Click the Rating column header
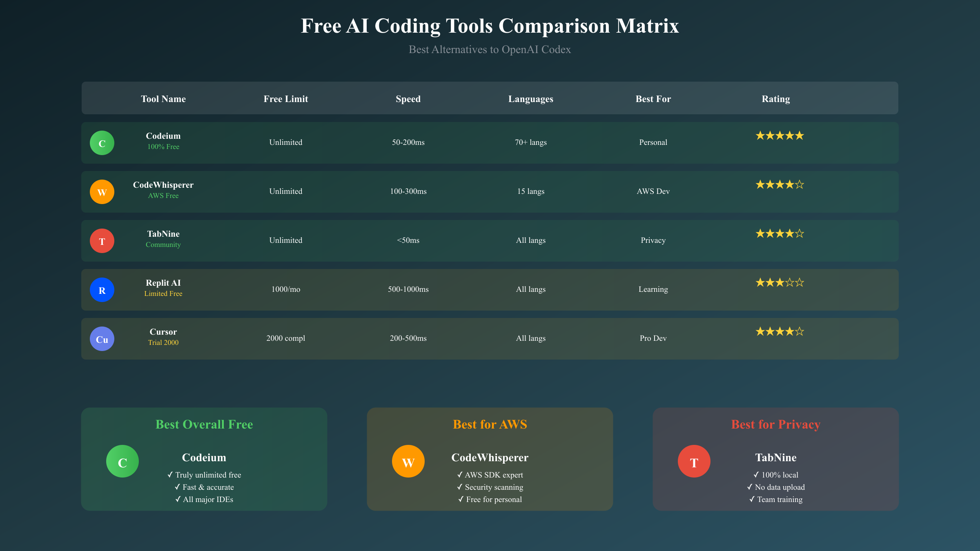This screenshot has height=551, width=980. [x=776, y=99]
